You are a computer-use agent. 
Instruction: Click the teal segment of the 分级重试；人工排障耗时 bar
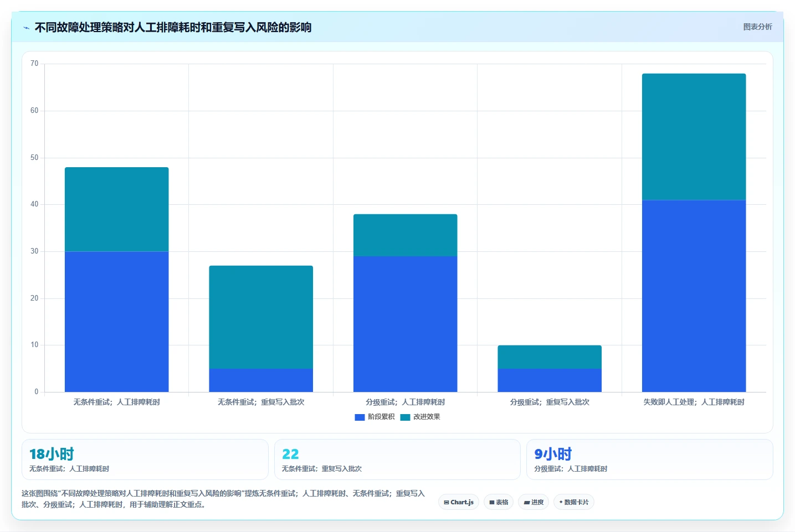pyautogui.click(x=405, y=235)
